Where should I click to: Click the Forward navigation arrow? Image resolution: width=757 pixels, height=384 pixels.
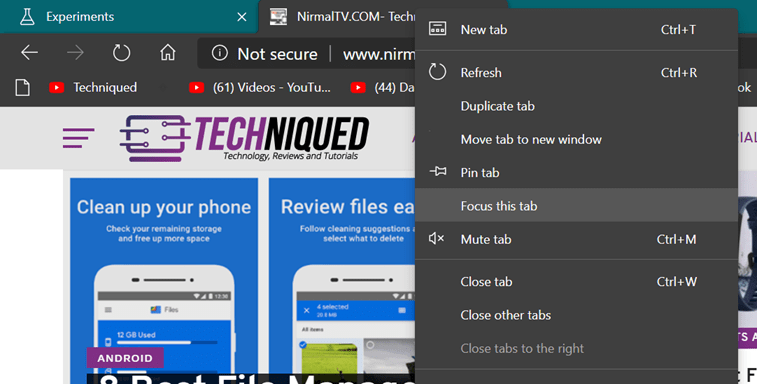tap(75, 53)
